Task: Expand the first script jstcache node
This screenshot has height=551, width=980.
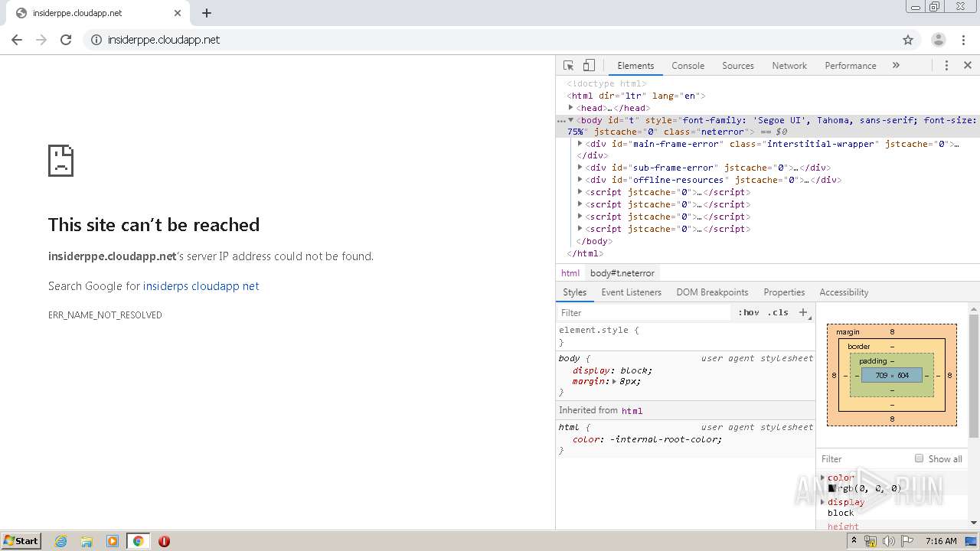Action: tap(580, 192)
